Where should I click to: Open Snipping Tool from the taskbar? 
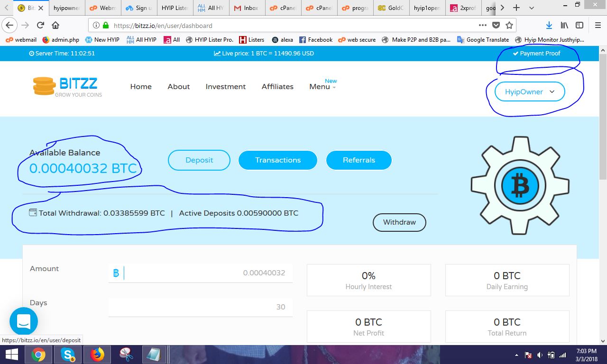click(x=126, y=355)
